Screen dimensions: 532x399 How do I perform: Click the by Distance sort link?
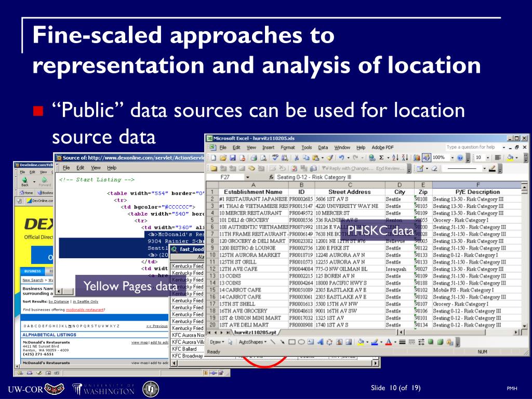tap(59, 301)
